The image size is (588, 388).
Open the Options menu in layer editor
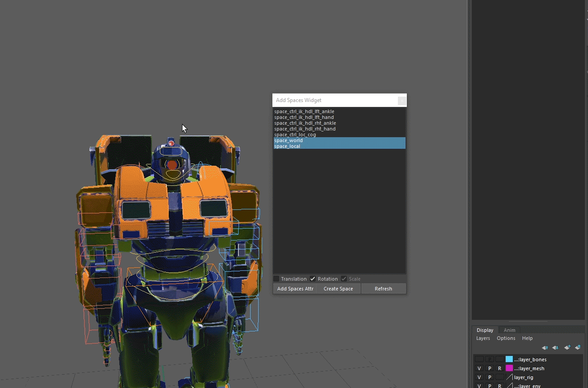506,338
